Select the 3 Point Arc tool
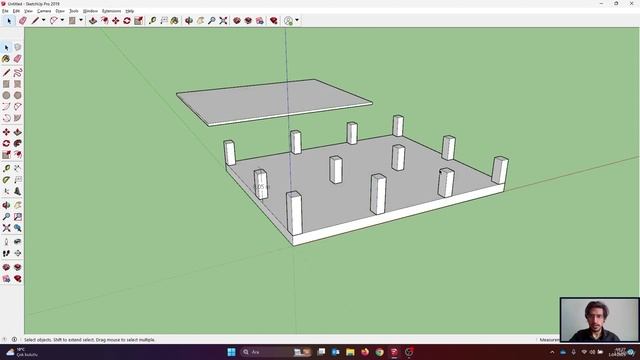The height and width of the screenshot is (360, 640). pos(6,118)
